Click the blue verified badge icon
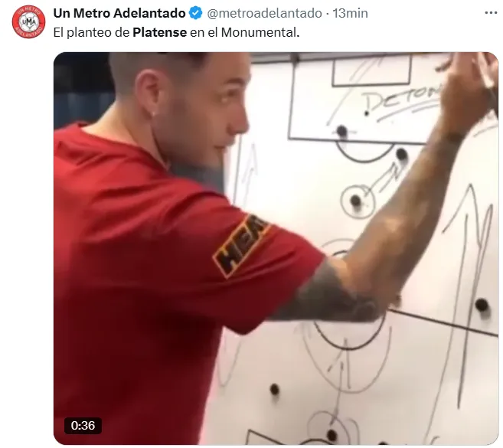503x448 pixels. tap(195, 13)
